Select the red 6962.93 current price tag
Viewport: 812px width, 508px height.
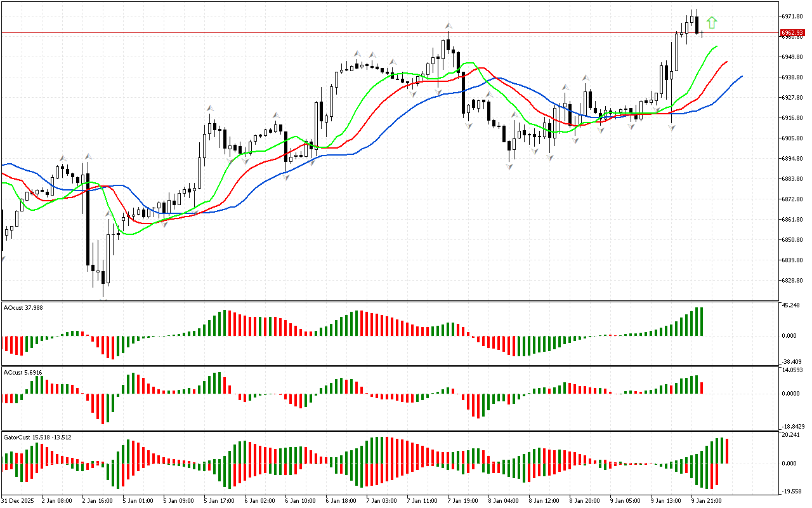coord(792,32)
